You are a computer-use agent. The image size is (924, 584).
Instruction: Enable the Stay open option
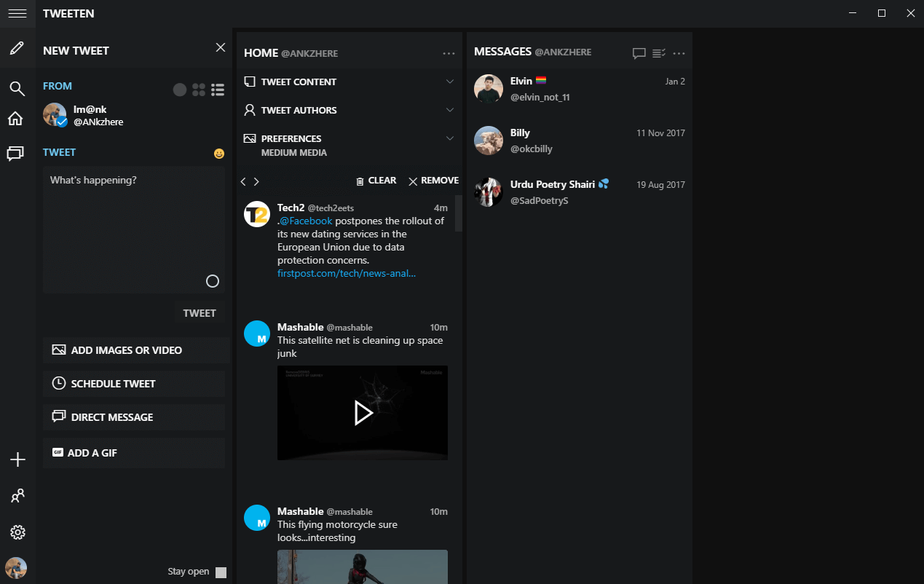[x=220, y=572]
